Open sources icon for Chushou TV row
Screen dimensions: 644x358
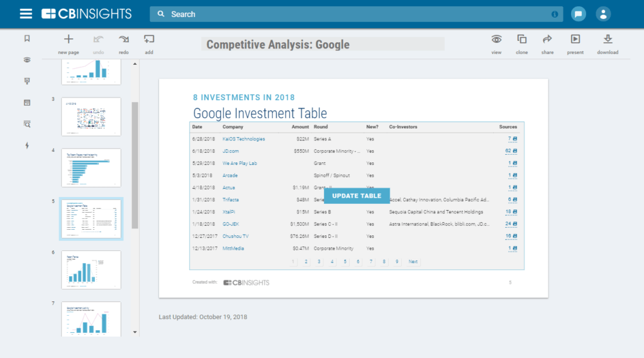[514, 236]
